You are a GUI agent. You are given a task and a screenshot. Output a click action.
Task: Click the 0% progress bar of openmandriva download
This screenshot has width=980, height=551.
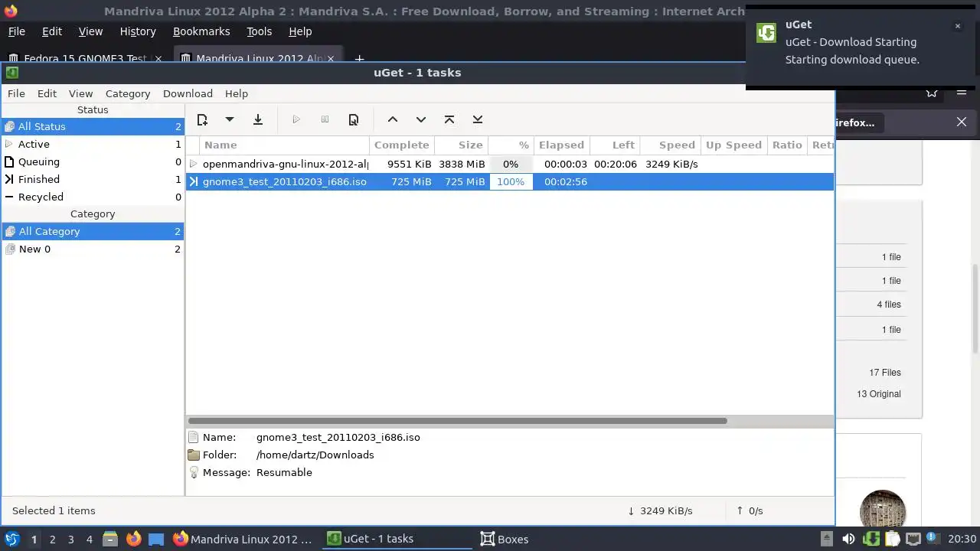coord(511,164)
